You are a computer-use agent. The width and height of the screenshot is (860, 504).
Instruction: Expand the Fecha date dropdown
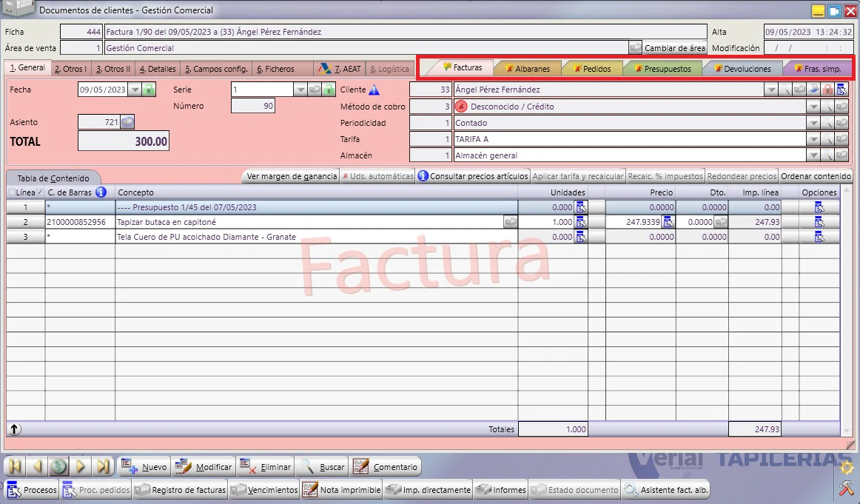click(x=135, y=90)
